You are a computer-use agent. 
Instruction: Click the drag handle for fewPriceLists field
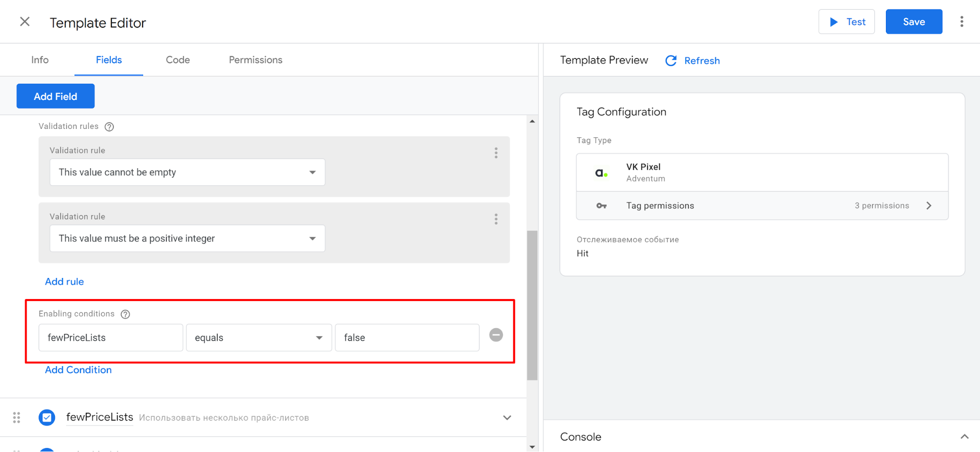(x=17, y=417)
